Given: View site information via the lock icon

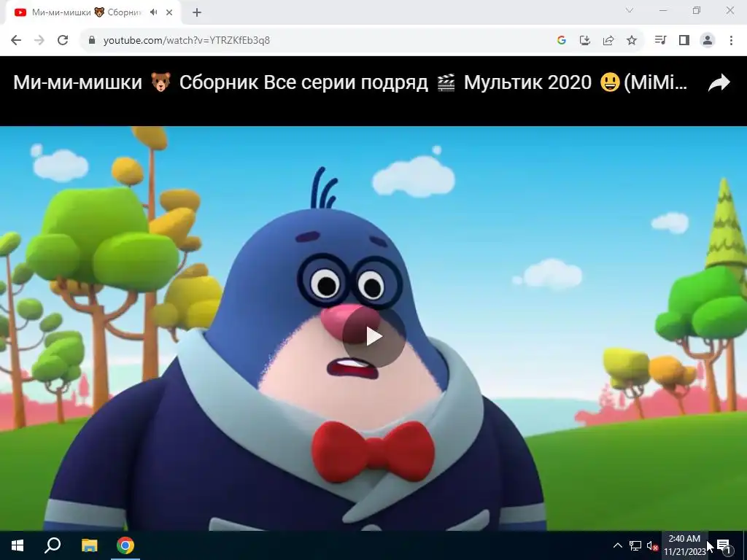Looking at the screenshot, I should click(x=92, y=40).
